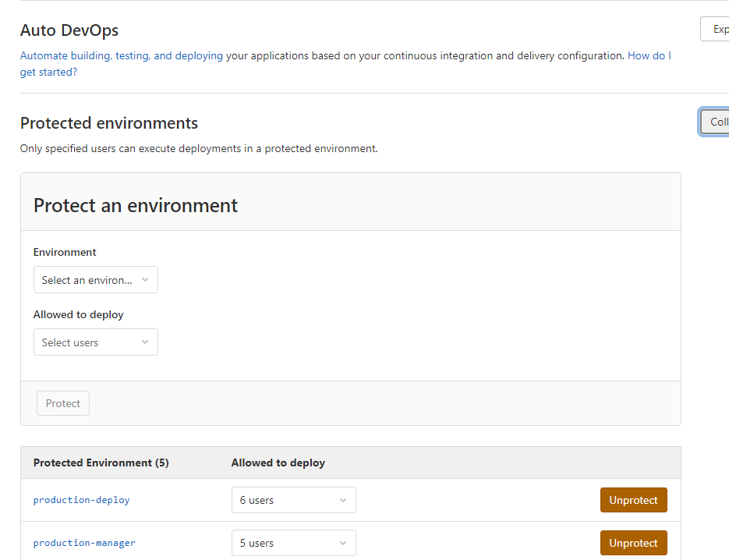729x560 pixels.
Task: Select the 'Protect an environment' heading
Action: [x=136, y=206]
